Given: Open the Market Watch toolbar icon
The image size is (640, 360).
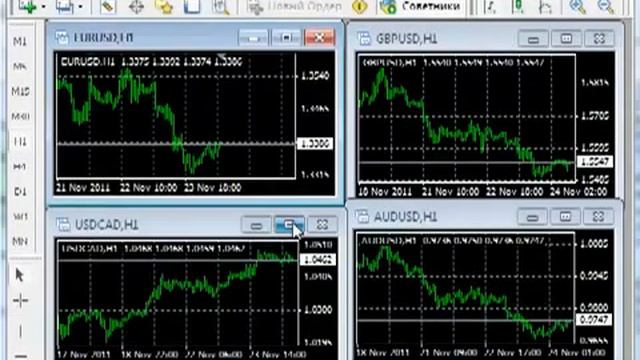Looking at the screenshot, I should [x=108, y=7].
